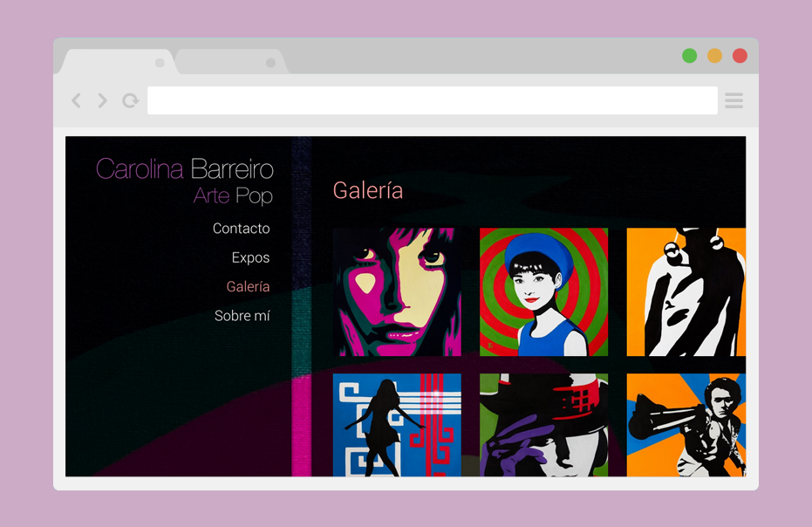This screenshot has height=527, width=812.
Task: Open the blue dancing silhouette thumbnail
Action: click(x=397, y=425)
